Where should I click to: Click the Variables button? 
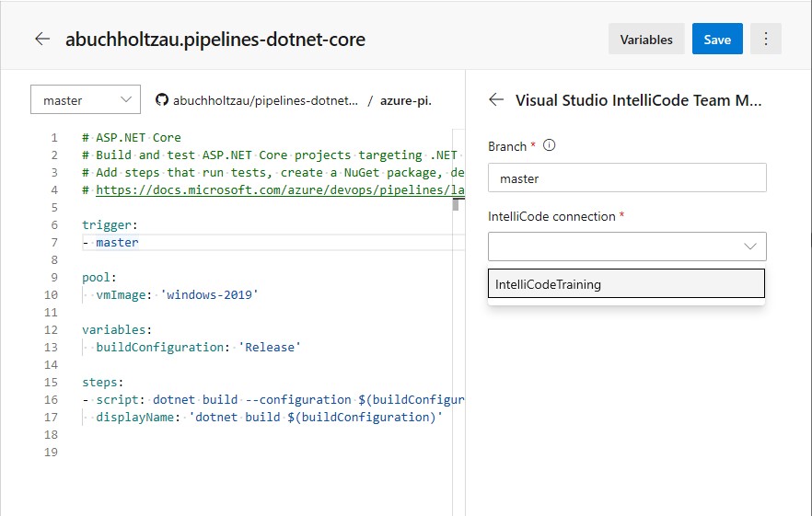tap(646, 39)
